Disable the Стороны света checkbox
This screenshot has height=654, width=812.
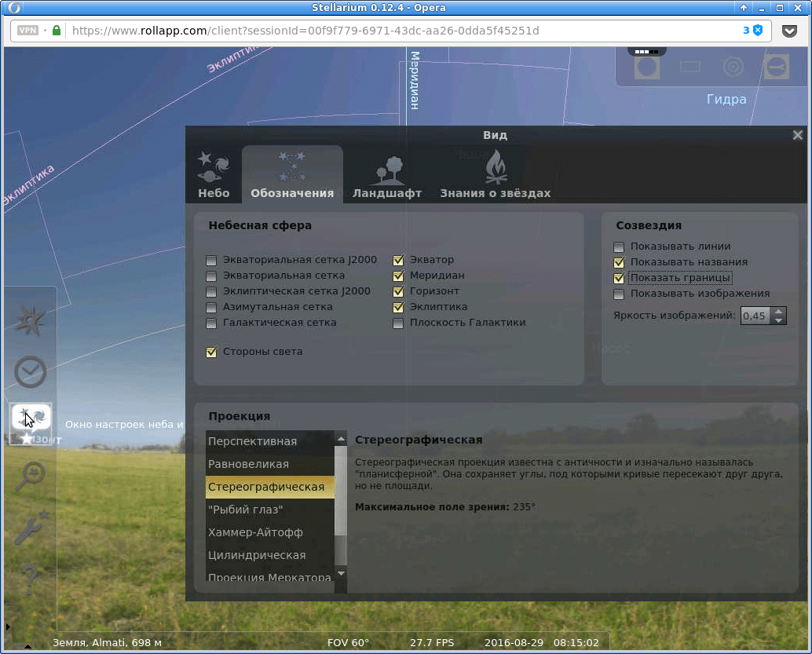coord(211,352)
